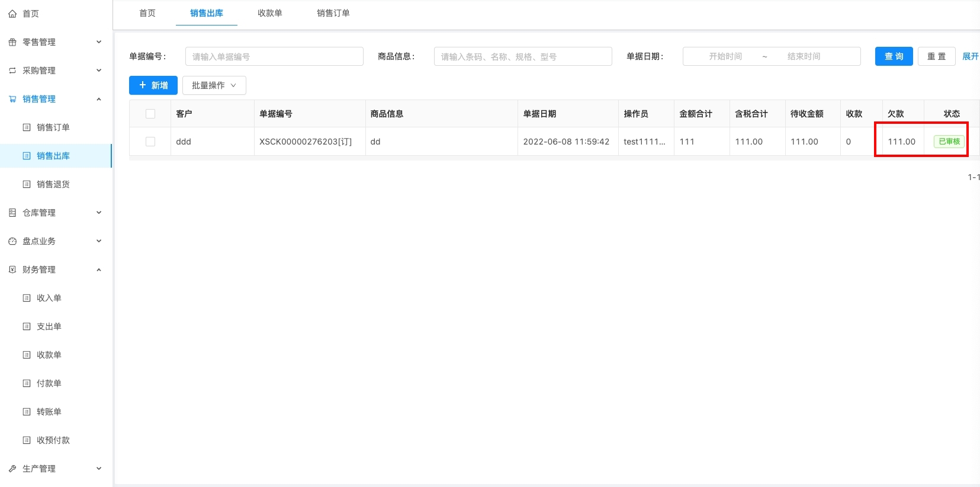
Task: Check the row checkbox for customer ddd
Action: 150,142
